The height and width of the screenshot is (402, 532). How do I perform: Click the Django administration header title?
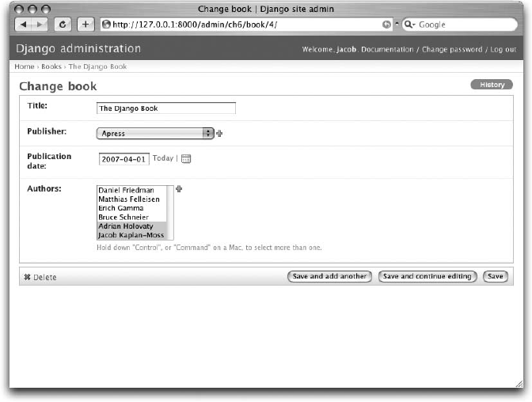[x=78, y=48]
